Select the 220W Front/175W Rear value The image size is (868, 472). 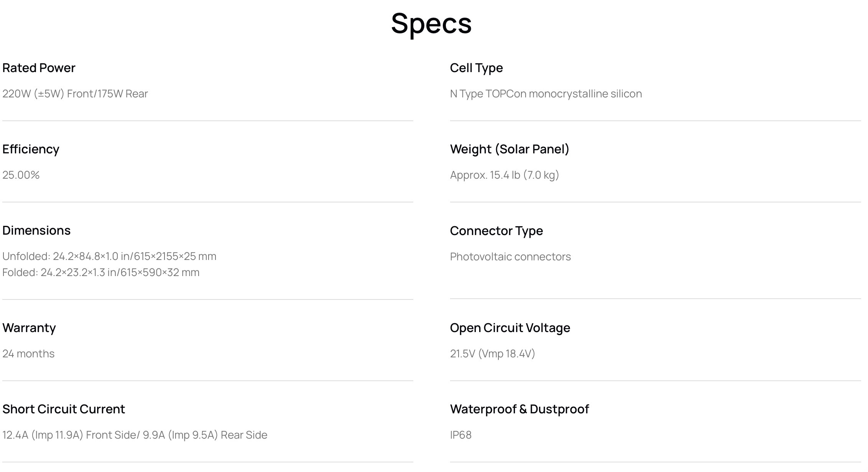tap(75, 94)
